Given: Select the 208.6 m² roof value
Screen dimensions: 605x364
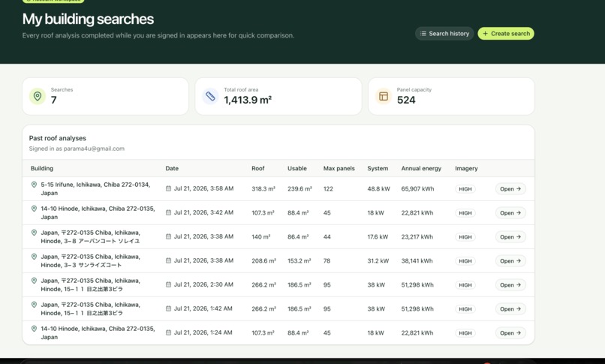Looking at the screenshot, I should click(264, 261).
